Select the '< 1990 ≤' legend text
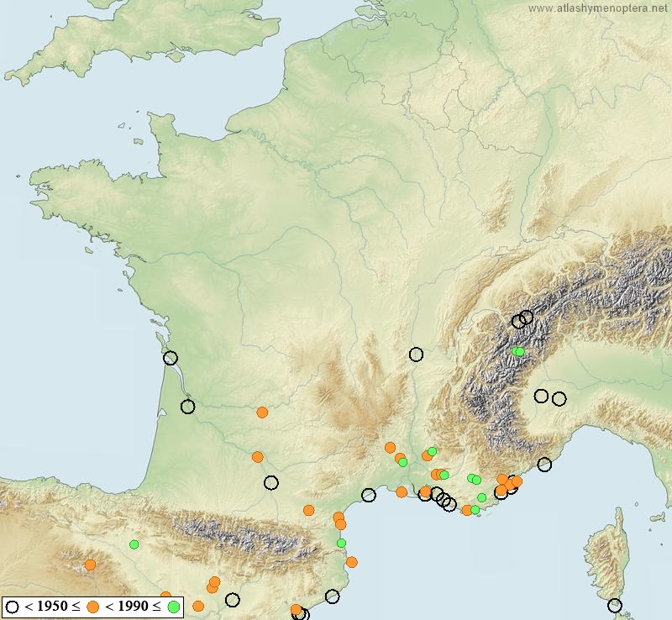This screenshot has width=672, height=620. [x=133, y=607]
